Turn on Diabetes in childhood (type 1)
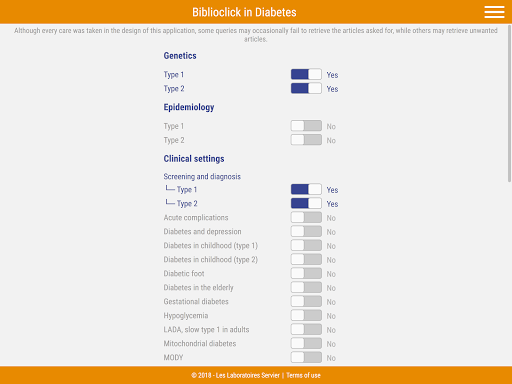 click(306, 245)
